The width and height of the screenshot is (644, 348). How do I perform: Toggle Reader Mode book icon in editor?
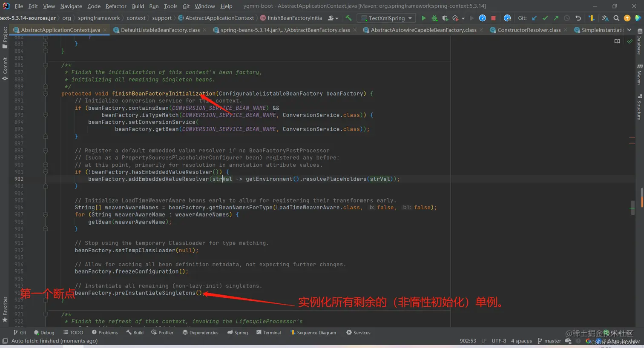(617, 41)
